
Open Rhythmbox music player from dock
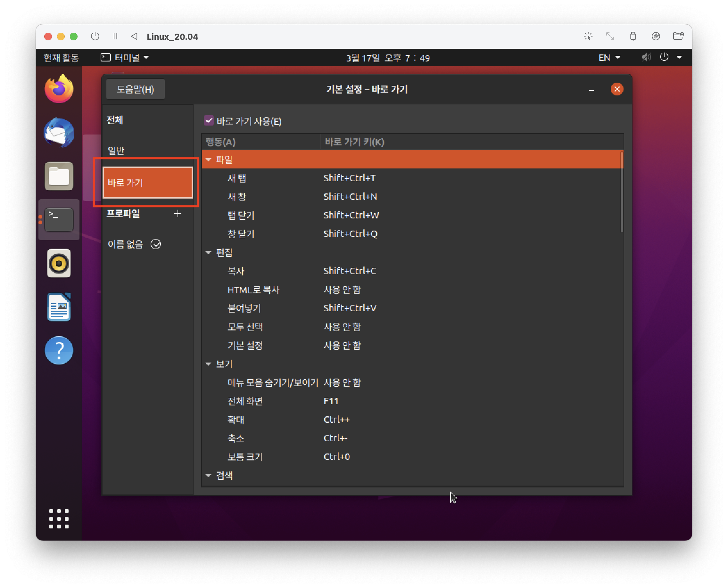(x=59, y=264)
